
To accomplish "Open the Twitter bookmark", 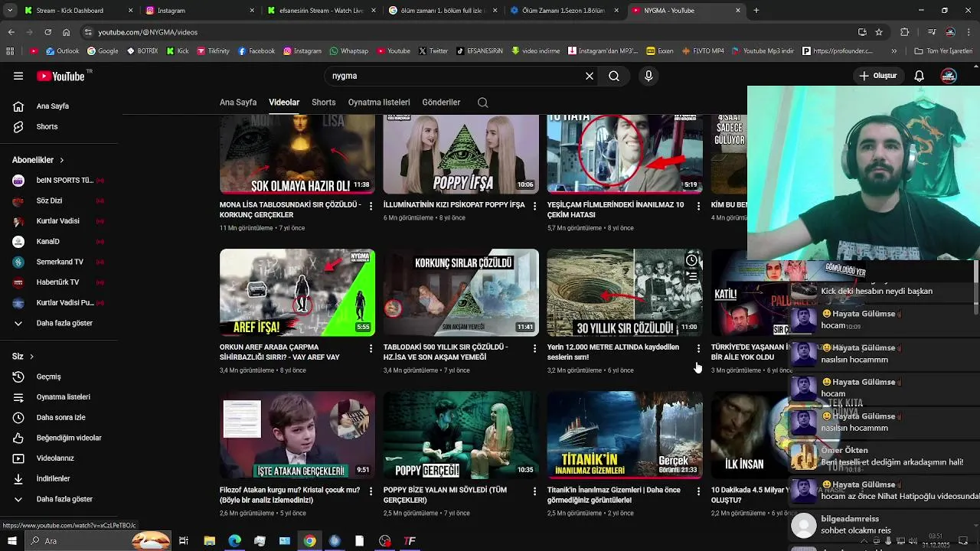I will coord(433,51).
